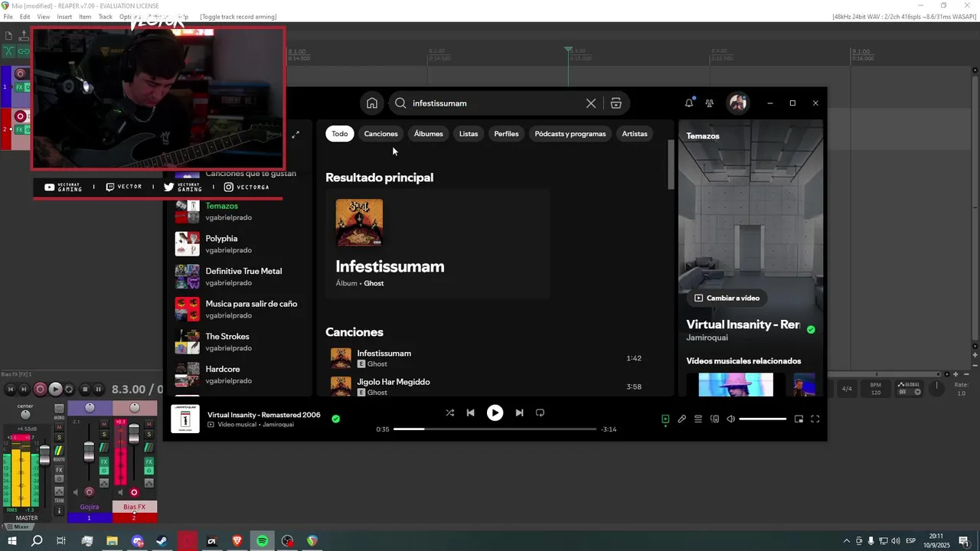Pause REAPER transport
980x551 pixels.
tap(98, 390)
